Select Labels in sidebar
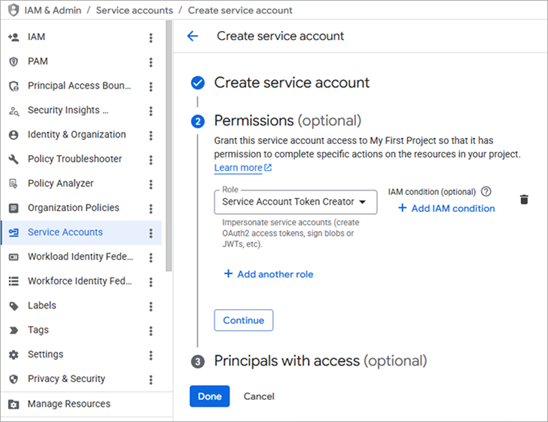548x422 pixels. 81,306
